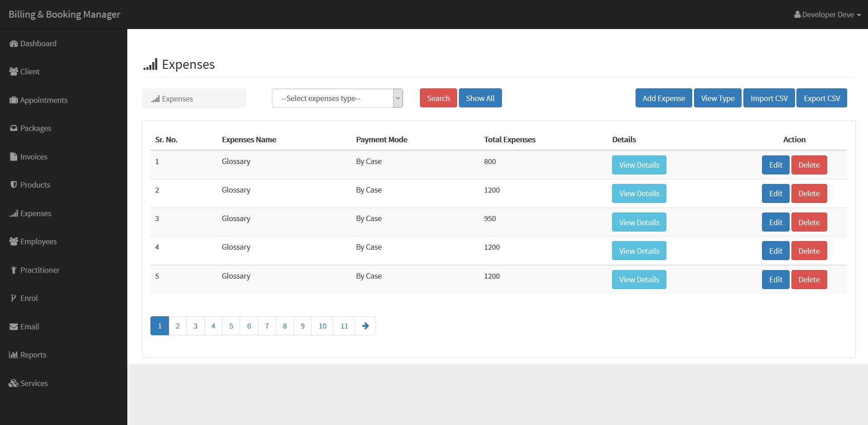Click the Add Expense button
This screenshot has width=868, height=425.
tap(663, 98)
